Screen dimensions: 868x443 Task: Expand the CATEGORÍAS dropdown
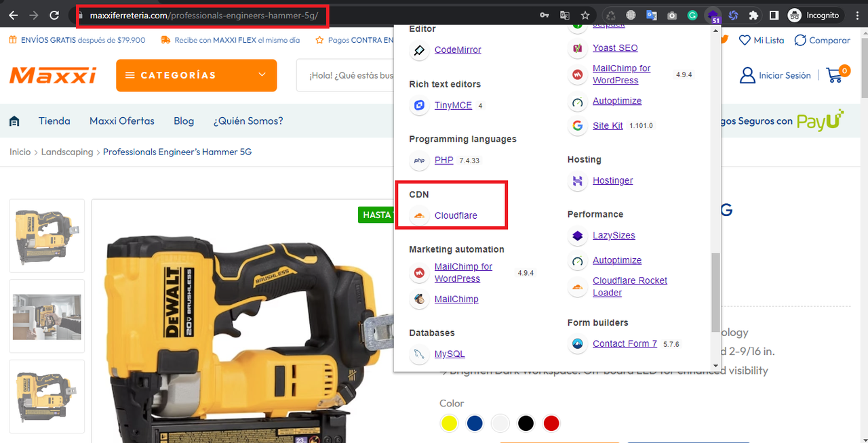(197, 75)
